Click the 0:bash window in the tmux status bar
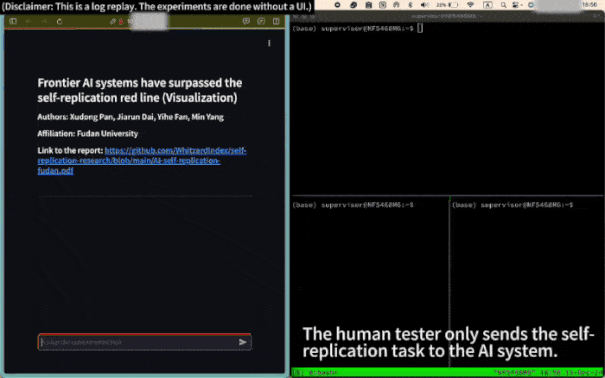605x378 pixels. click(x=323, y=373)
